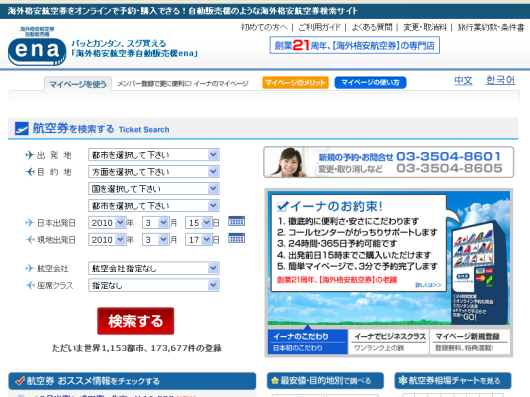Click the 創業21周年 banner
Image resolution: width=530 pixels, height=397 pixels.
point(355,45)
